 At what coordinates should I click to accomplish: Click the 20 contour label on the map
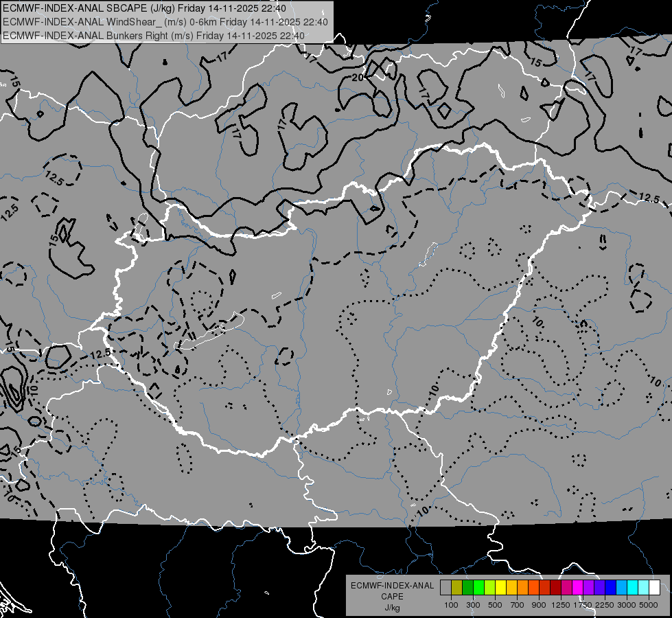(x=358, y=78)
